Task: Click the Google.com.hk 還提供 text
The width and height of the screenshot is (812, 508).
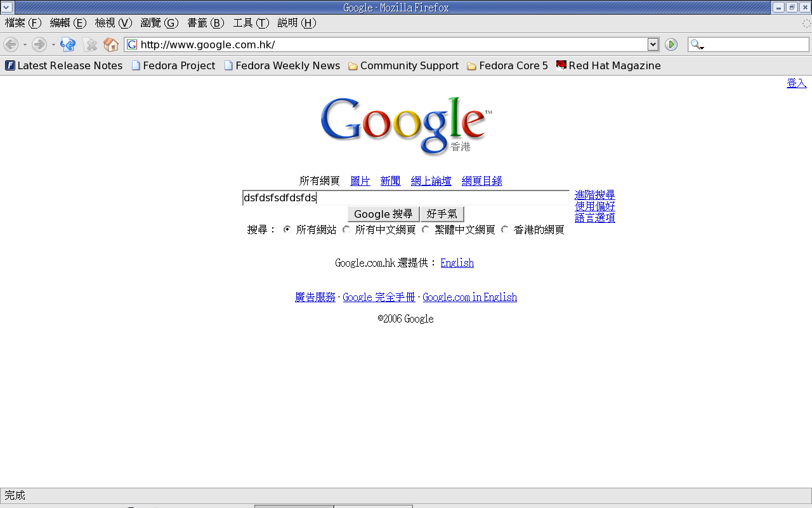Action: coord(386,263)
